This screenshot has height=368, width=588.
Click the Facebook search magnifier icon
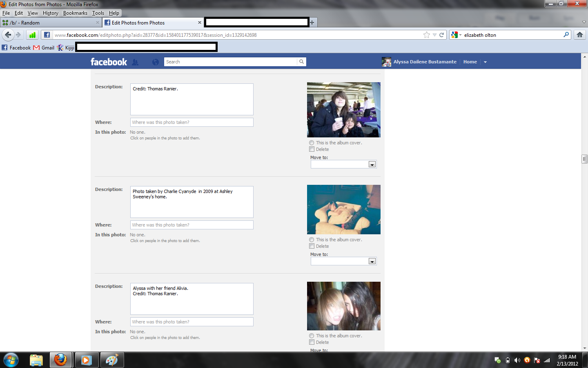(301, 62)
